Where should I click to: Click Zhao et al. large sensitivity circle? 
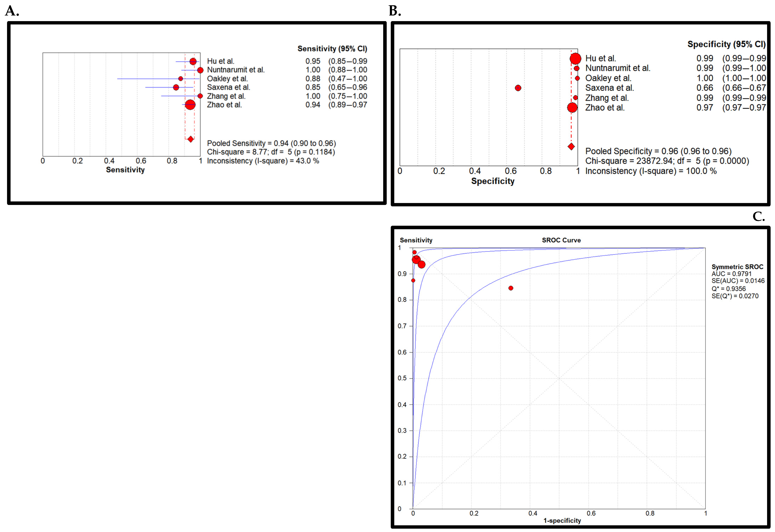(x=190, y=105)
